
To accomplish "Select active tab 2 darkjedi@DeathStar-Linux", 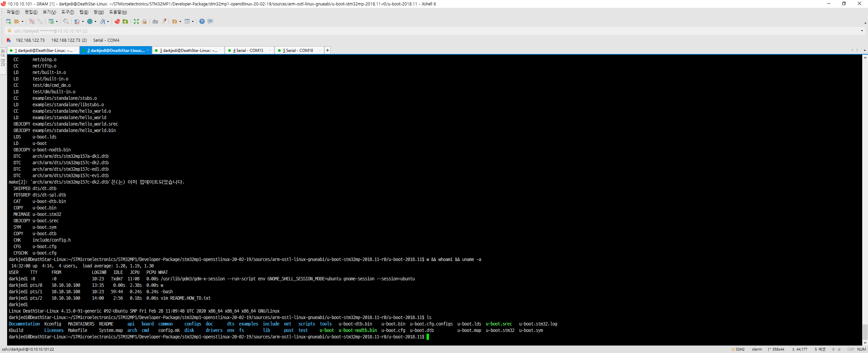I will point(115,51).
